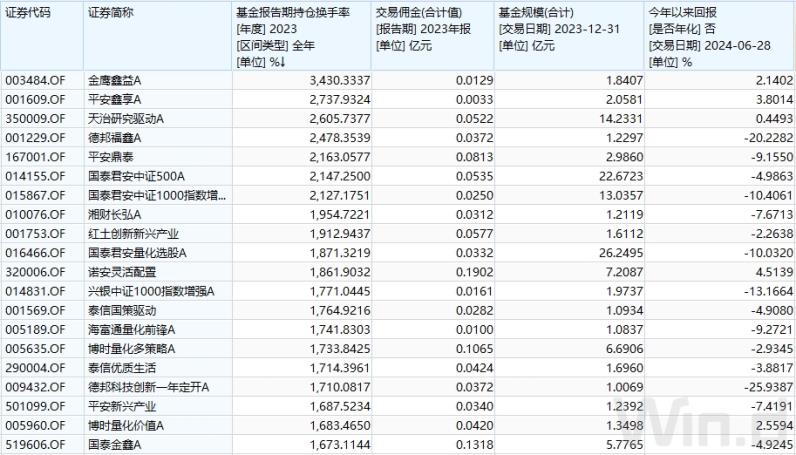Select return value 4.5139
This screenshot has height=455, width=796.
[774, 272]
